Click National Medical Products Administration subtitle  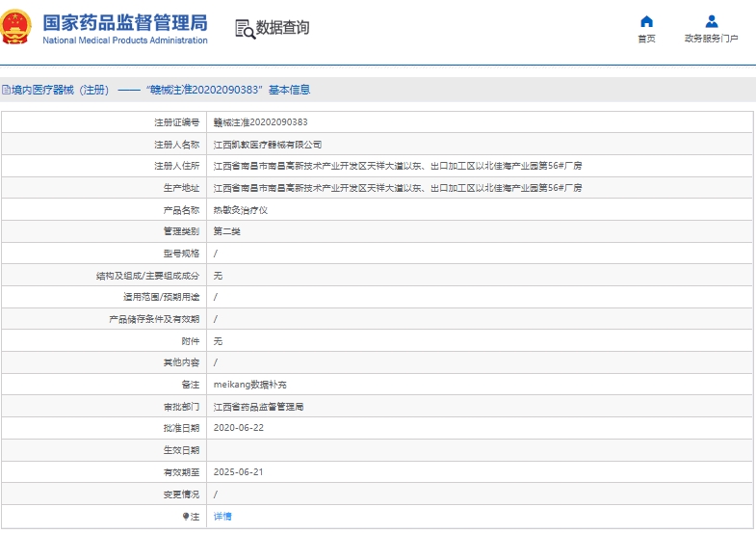(125, 40)
